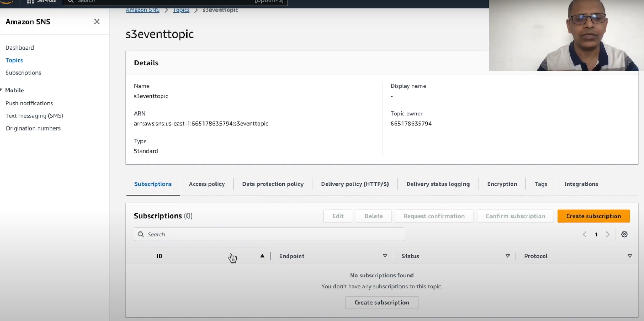Click the Standard type value

point(146,151)
